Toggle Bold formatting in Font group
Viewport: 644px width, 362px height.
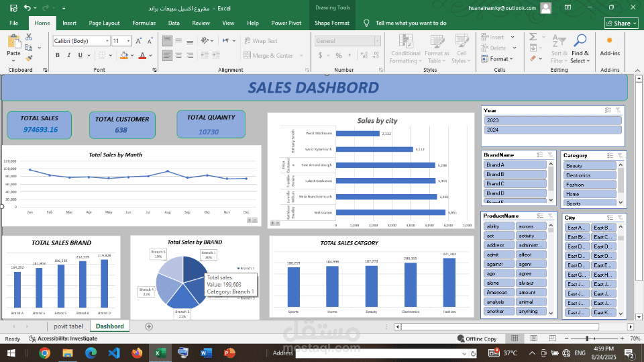pyautogui.click(x=58, y=55)
